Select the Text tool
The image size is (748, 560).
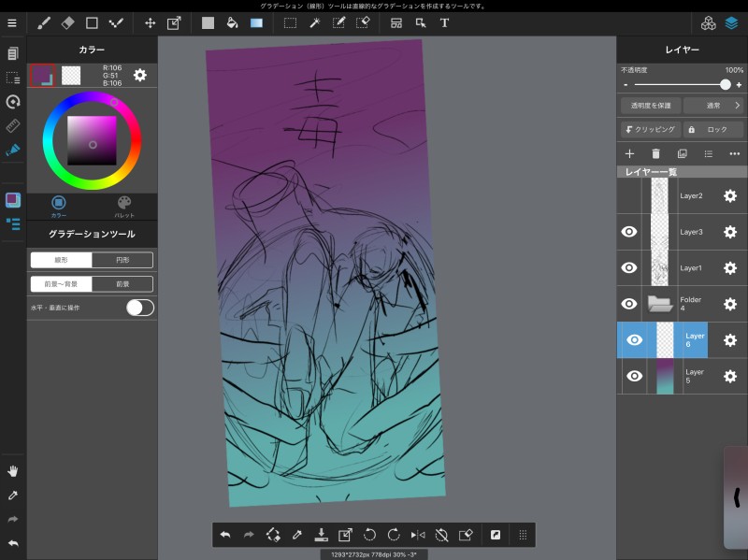point(444,22)
